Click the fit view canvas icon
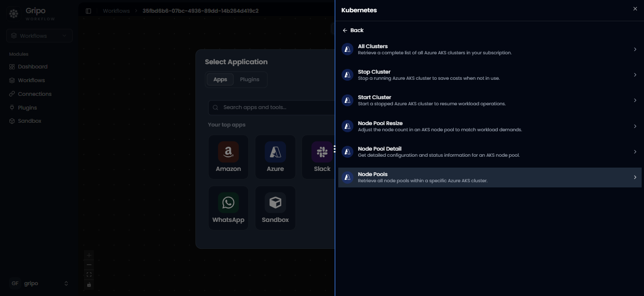644x296 pixels. (x=89, y=275)
